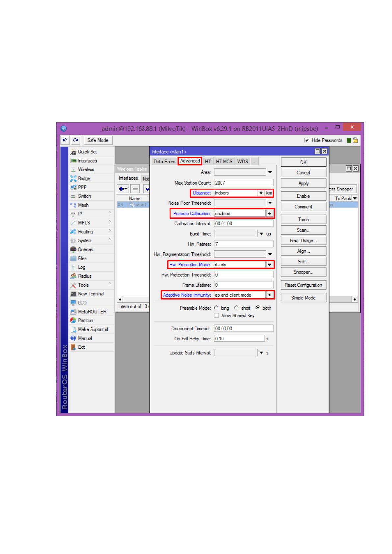Image resolution: width=392 pixels, height=554 pixels.
Task: Click the MetaROUTER sidebar icon
Action: pos(73,312)
